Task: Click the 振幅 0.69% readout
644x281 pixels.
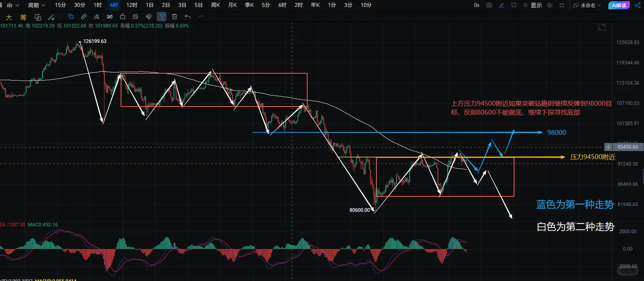Action: (x=176, y=26)
